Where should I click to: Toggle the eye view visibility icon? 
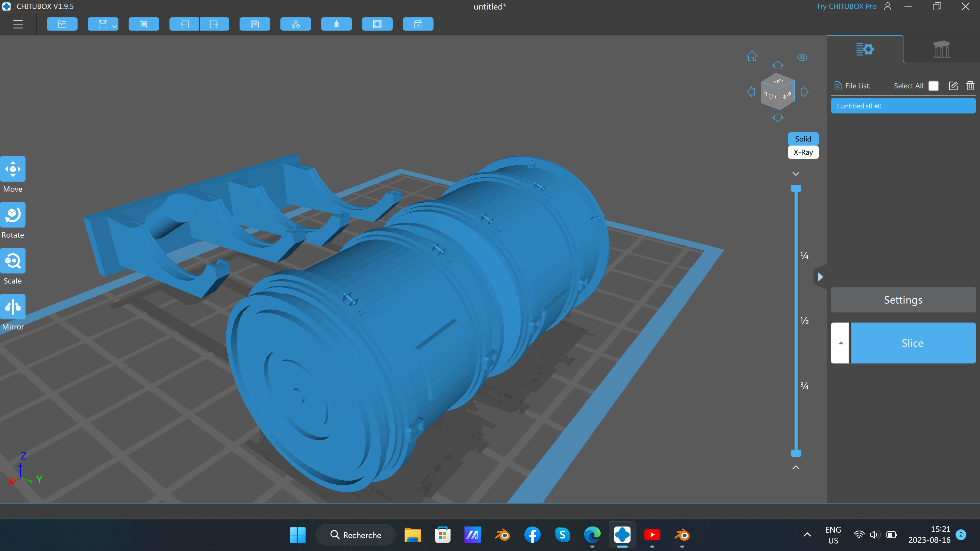(802, 57)
